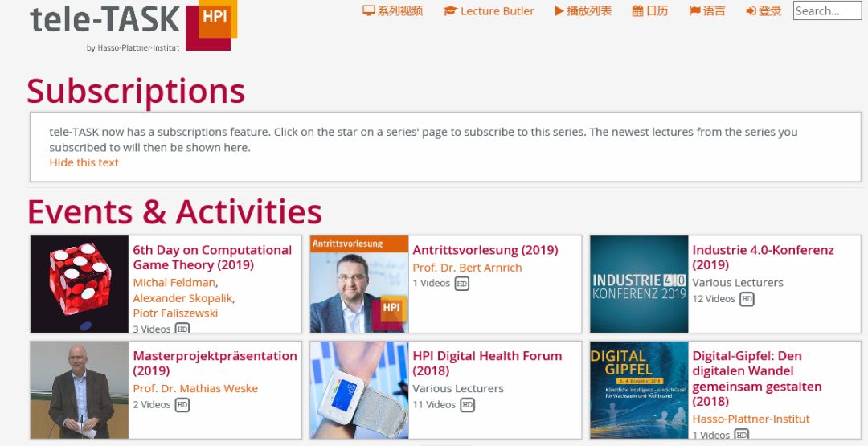
Task: Click the Various Lecturers text under Industrie 4.0-Konferenz
Action: pos(738,282)
